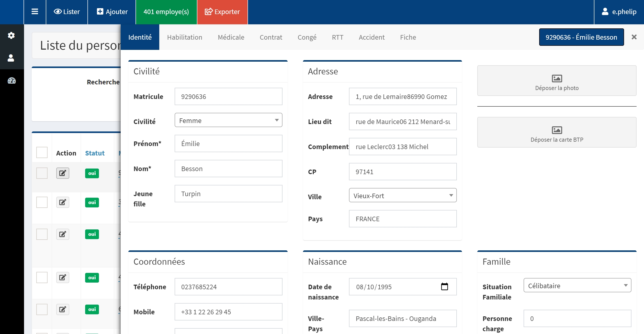
Task: Switch to the Accident tab
Action: [371, 37]
